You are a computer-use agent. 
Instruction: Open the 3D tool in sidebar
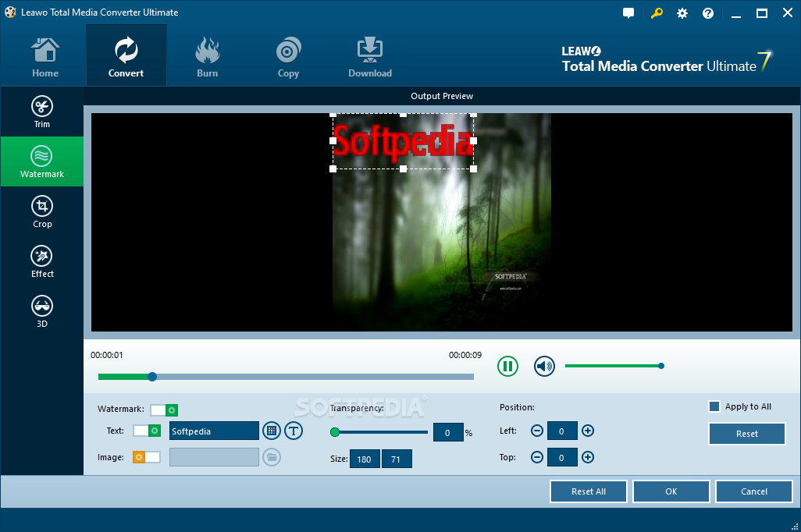point(42,311)
